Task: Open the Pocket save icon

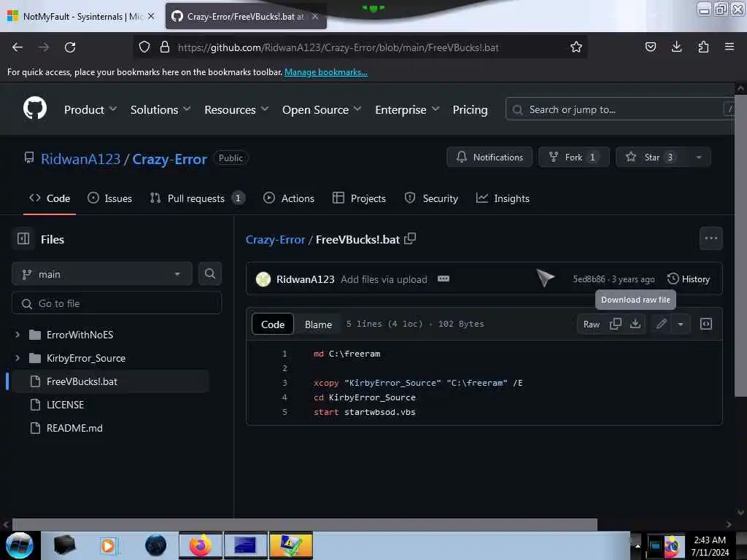Action: 650,47
